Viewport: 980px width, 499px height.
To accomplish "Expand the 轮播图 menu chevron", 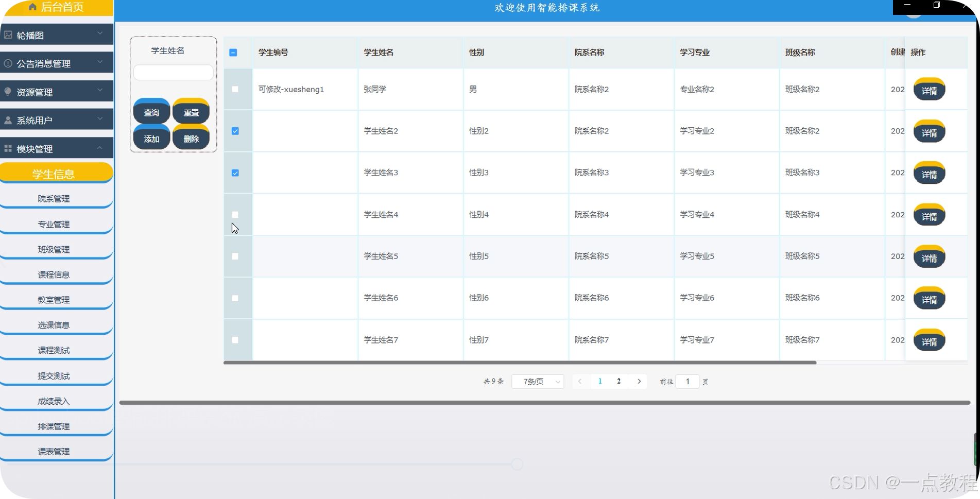I will 100,33.
